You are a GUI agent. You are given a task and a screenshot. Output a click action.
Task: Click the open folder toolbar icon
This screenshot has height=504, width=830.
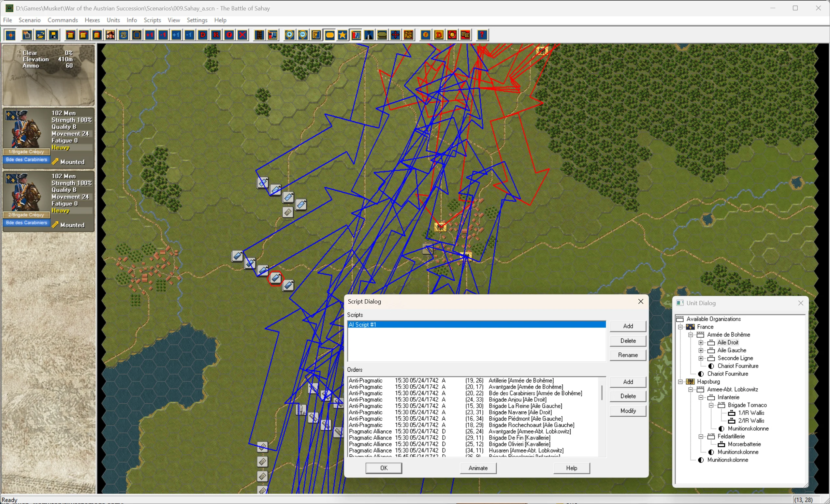point(40,35)
